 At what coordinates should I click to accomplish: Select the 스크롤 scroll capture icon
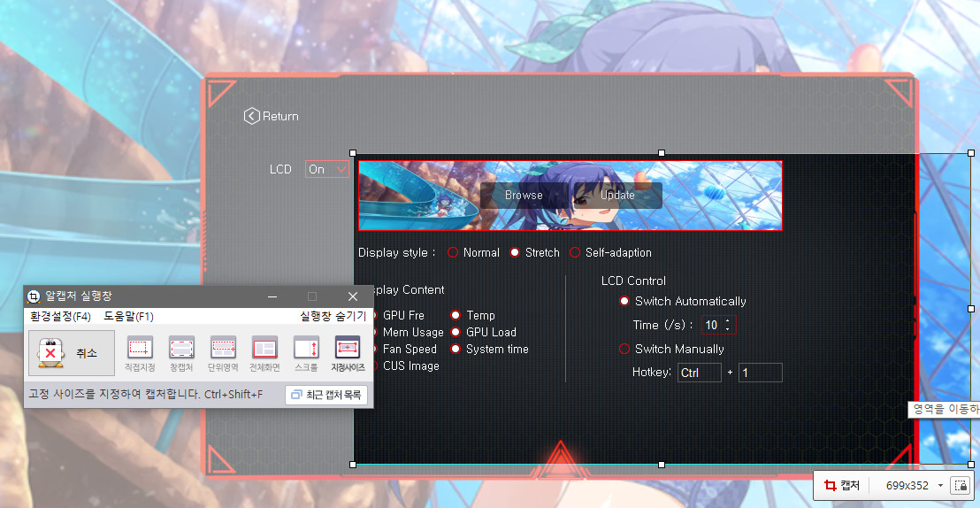click(306, 348)
